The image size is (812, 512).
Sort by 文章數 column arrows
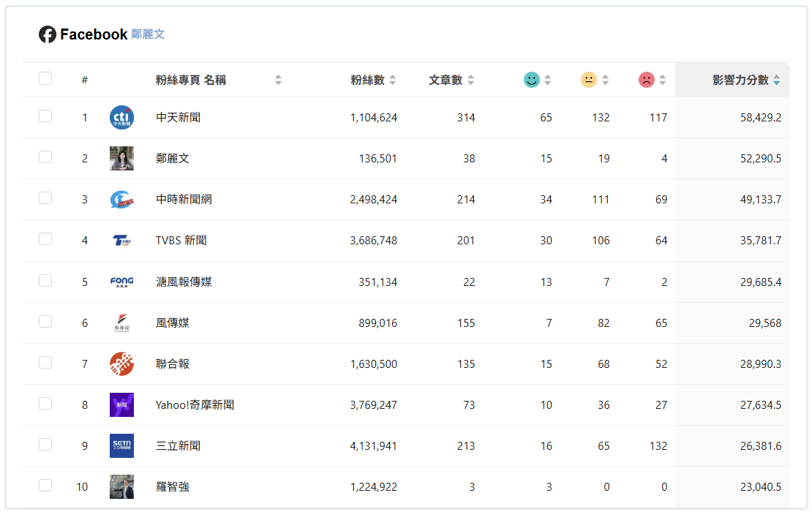coord(470,80)
